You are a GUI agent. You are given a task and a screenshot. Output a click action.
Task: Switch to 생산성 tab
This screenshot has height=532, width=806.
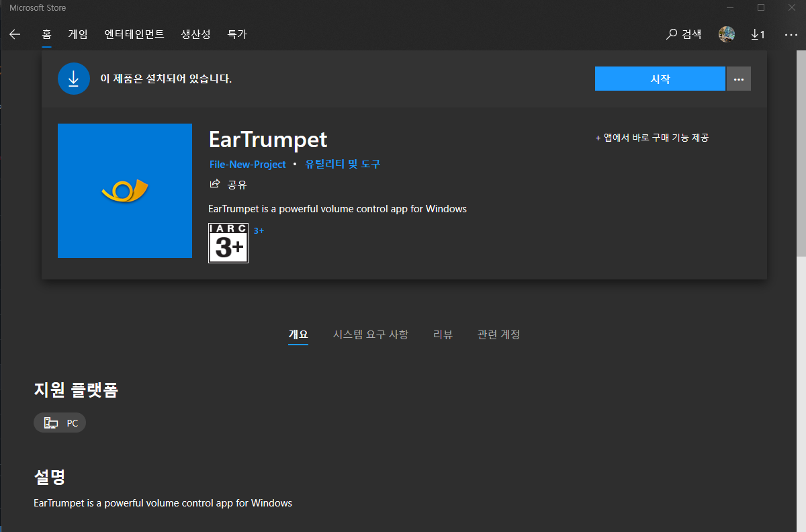tap(196, 34)
